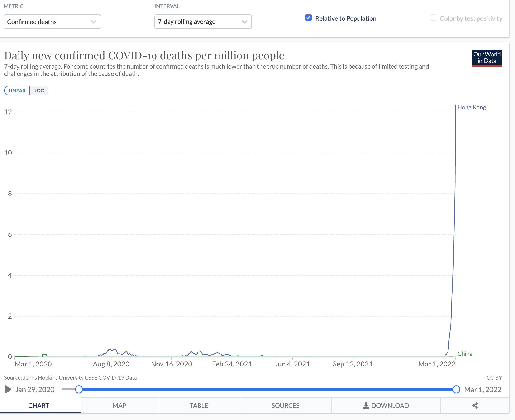The image size is (515, 420).
Task: Select the CHART tab
Action: tap(38, 405)
